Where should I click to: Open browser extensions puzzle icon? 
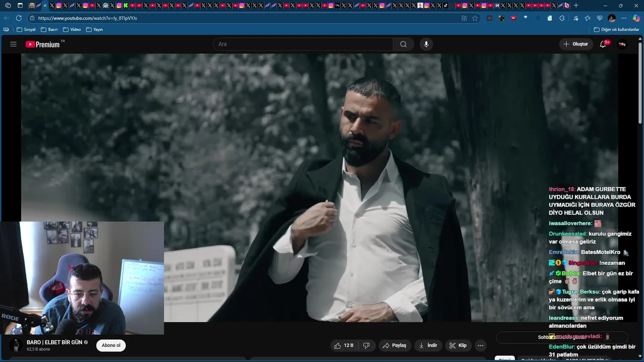(562, 18)
